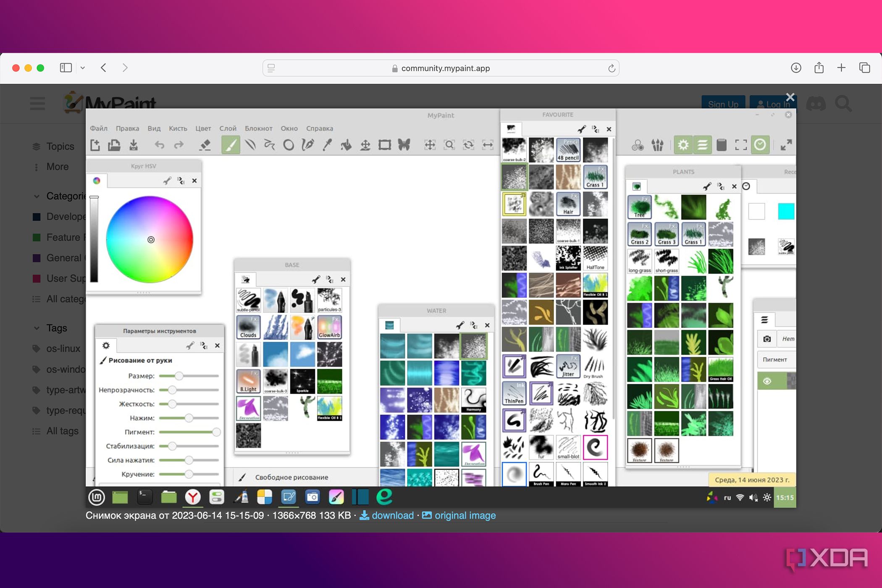882x588 pixels.
Task: Click the original image link
Action: point(459,515)
